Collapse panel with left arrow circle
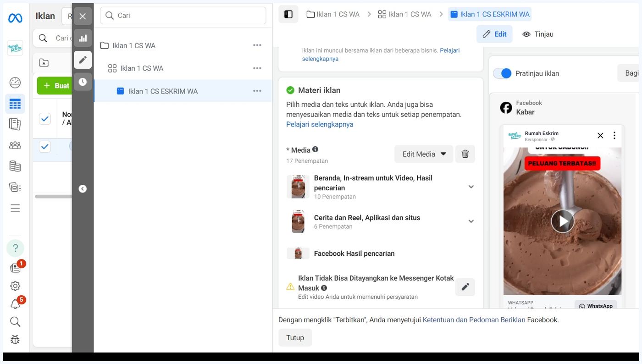The image size is (642, 364). tap(83, 189)
